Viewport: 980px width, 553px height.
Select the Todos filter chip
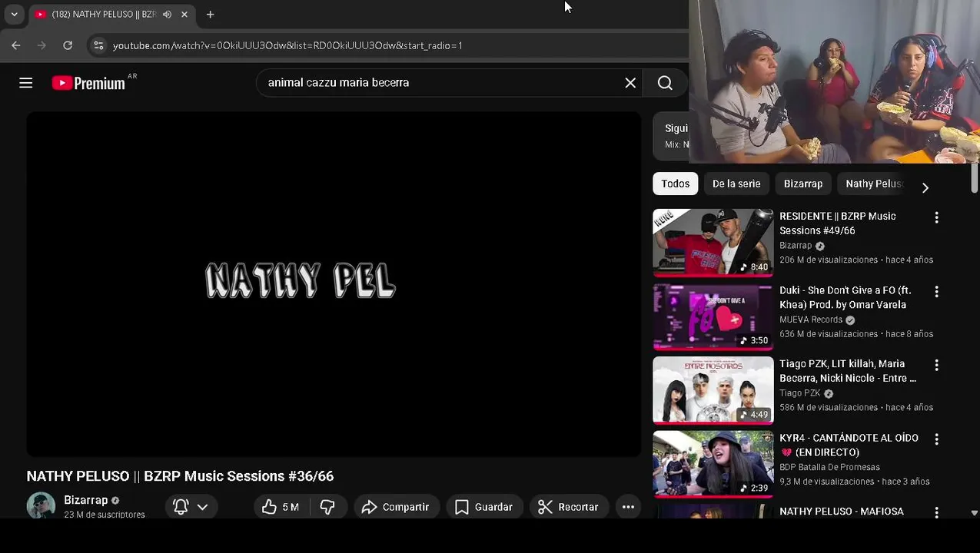point(675,184)
